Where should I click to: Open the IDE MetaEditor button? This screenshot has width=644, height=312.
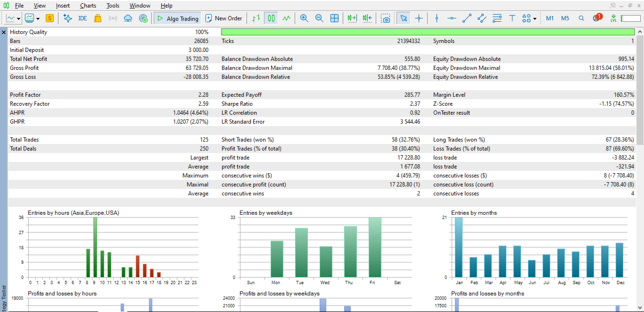tap(83, 18)
